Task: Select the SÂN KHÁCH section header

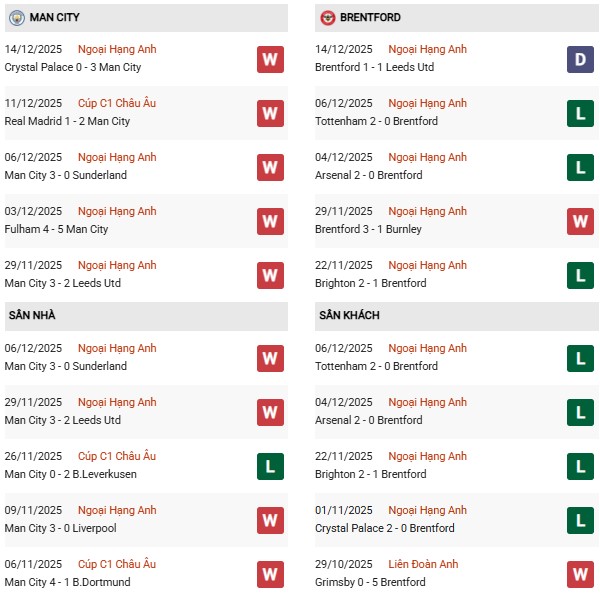Action: point(349,315)
